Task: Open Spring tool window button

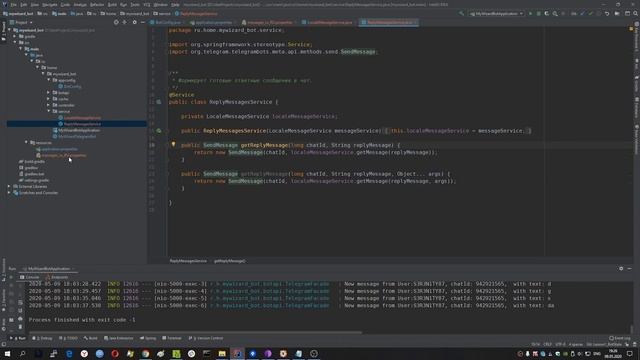Action: (x=149, y=338)
